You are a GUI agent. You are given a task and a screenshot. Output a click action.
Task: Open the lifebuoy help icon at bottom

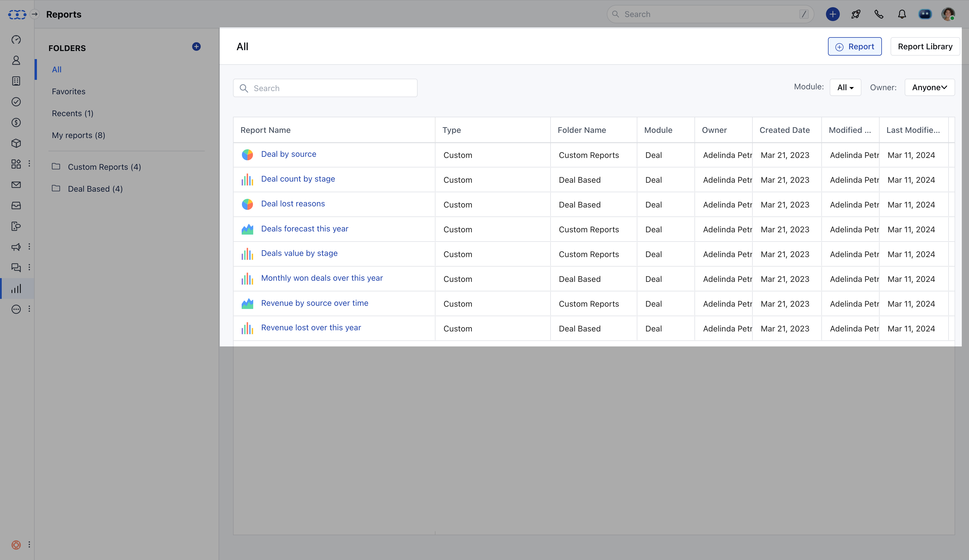16,545
